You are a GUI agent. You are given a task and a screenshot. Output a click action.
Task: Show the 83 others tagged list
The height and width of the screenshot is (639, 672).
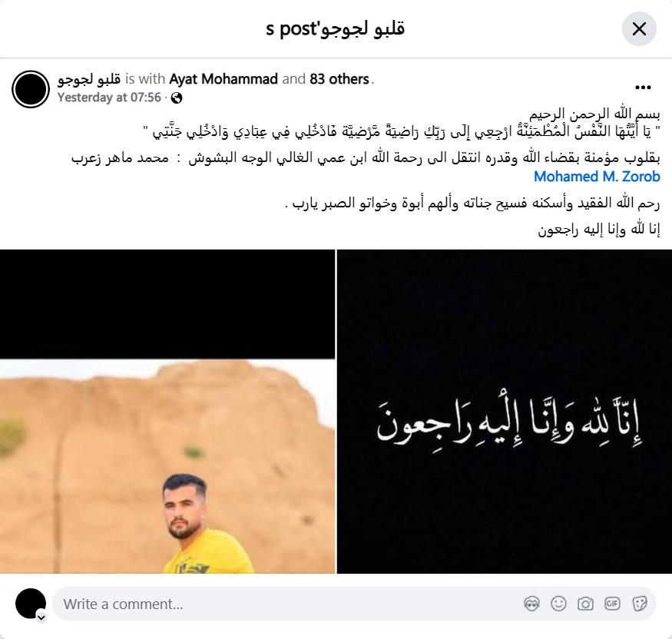[x=339, y=79]
